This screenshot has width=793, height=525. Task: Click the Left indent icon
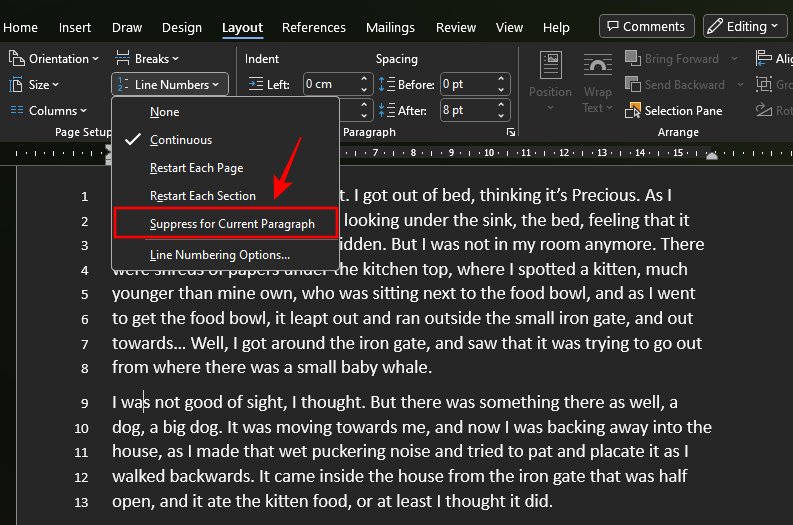[256, 84]
